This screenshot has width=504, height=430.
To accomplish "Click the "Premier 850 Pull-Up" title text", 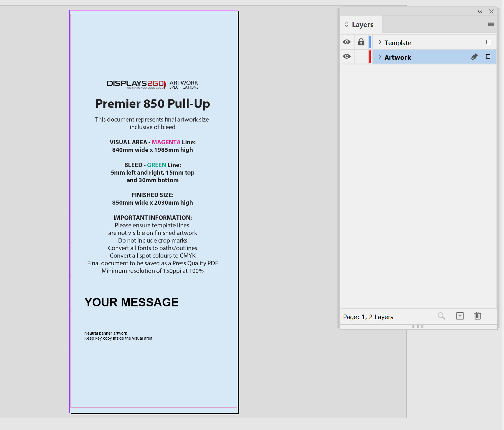I will pyautogui.click(x=153, y=104).
